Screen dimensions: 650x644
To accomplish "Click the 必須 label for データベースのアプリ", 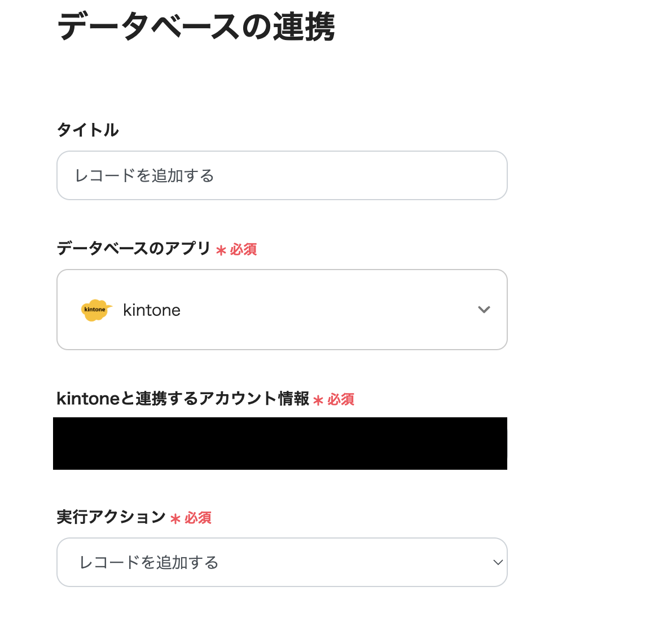I will point(243,249).
